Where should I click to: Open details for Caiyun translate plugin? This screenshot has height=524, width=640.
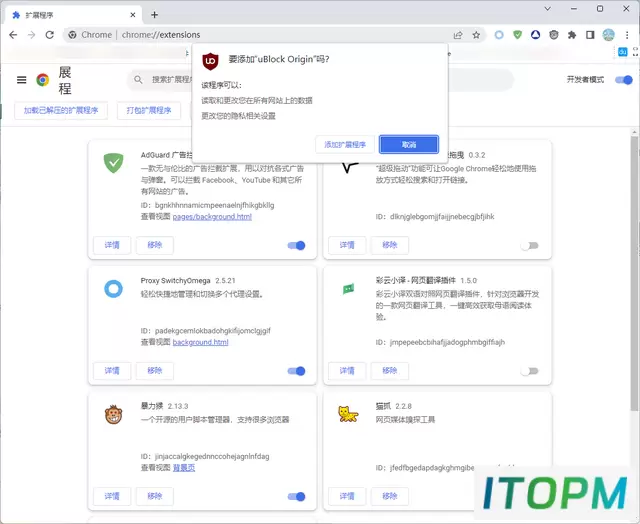347,371
